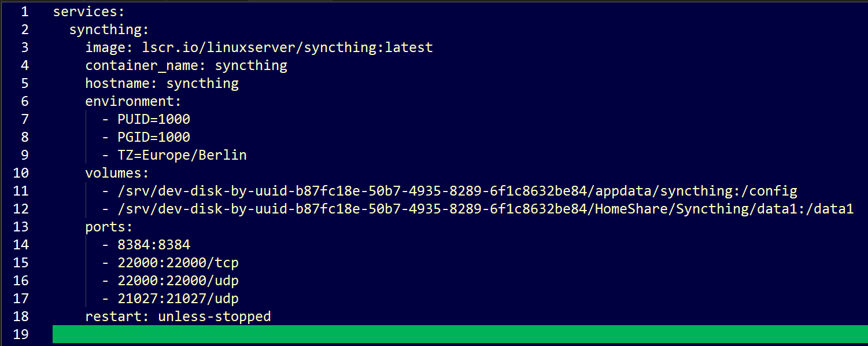Click the volume path ending in ':/data1'
The image size is (868, 346).
pyautogui.click(x=485, y=209)
